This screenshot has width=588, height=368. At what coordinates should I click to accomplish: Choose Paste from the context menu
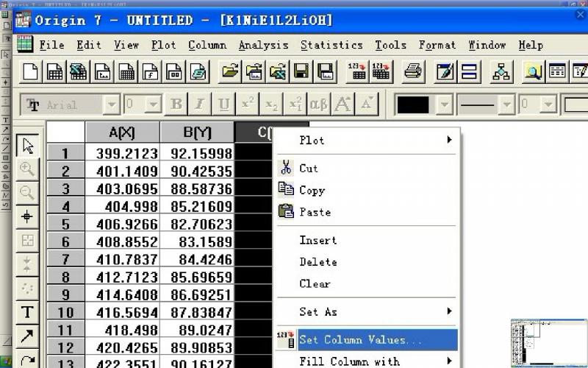pos(367,212)
